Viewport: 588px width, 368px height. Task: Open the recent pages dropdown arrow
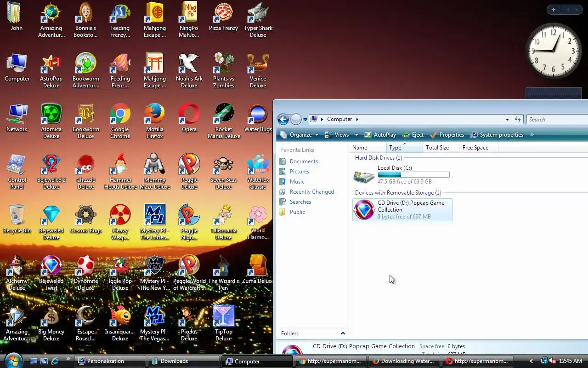tap(305, 120)
